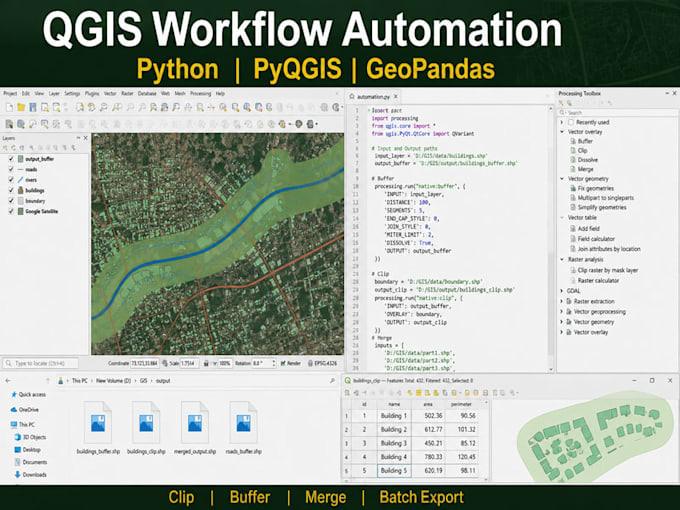Click Buffer algorithm icon in Processing Toolbox
This screenshot has width=680, height=510.
click(x=573, y=141)
